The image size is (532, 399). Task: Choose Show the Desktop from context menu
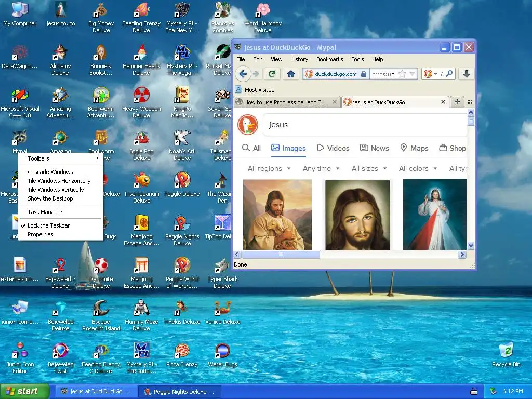(x=60, y=198)
